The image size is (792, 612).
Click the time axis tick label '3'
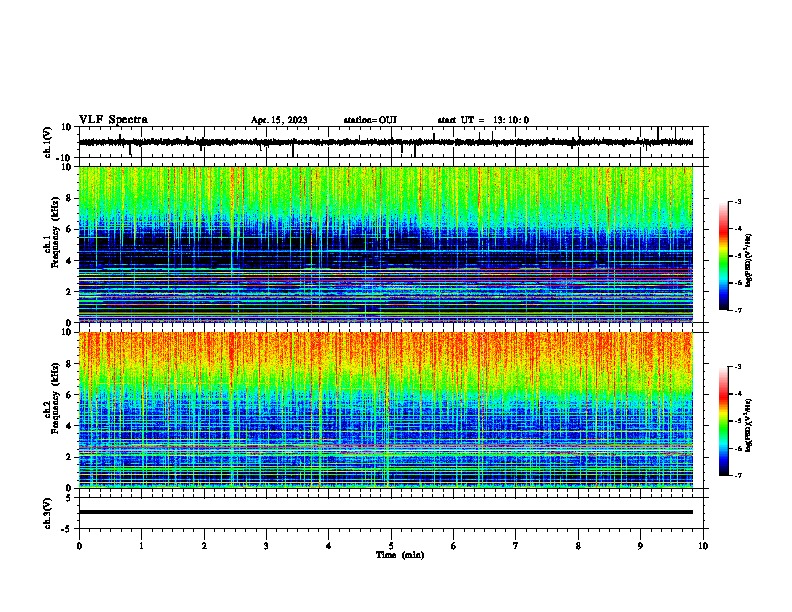point(266,546)
